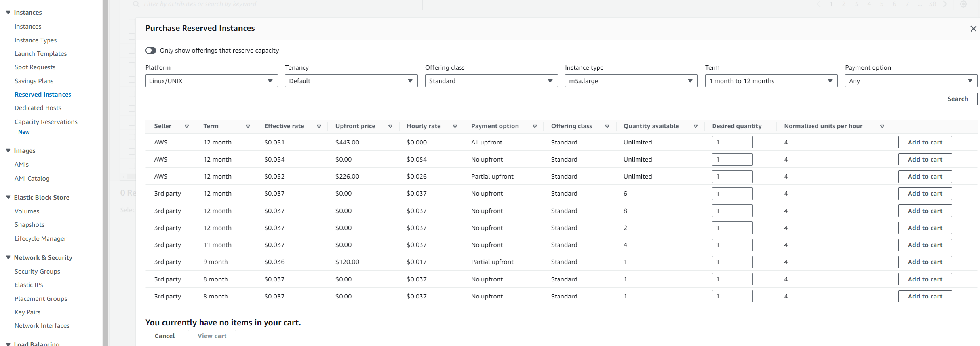The height and width of the screenshot is (346, 980).
Task: Collapse the Images sidebar section
Action: tap(8, 150)
